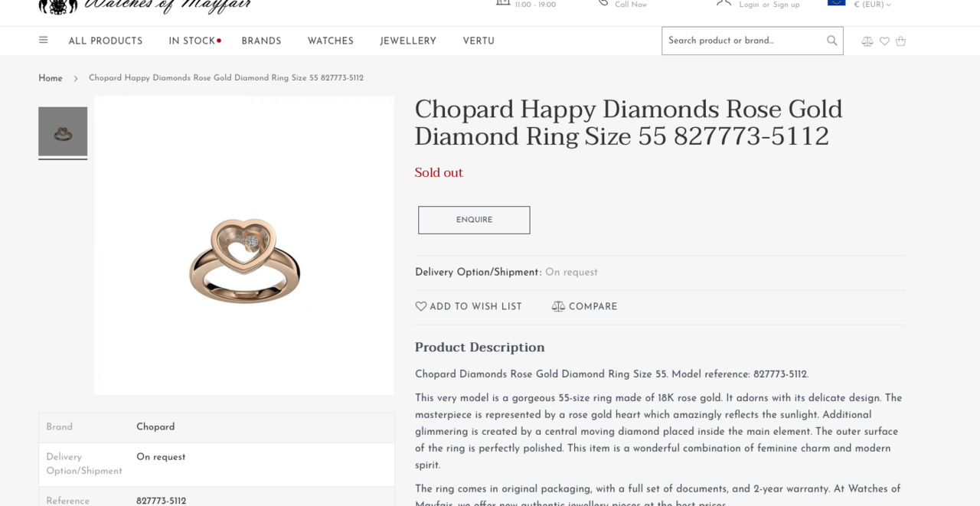Open the wishlist heart icon in header

coord(884,41)
